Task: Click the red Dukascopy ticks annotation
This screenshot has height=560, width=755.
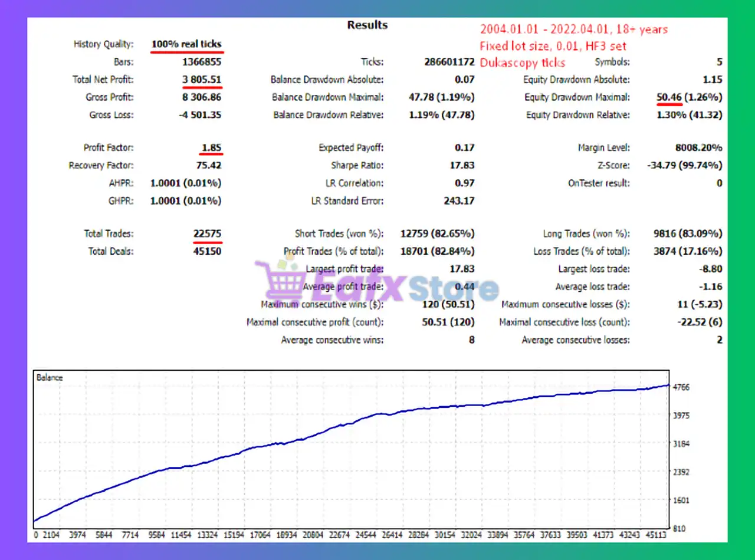Action: (x=522, y=63)
